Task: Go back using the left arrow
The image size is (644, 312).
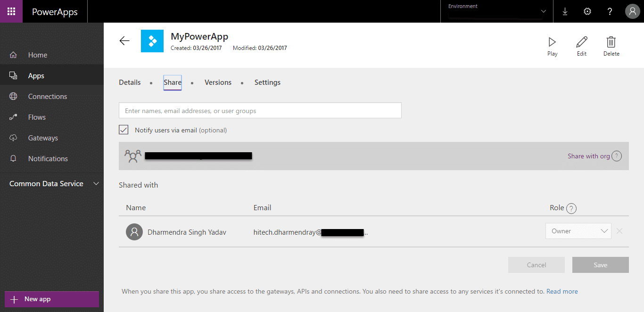Action: pos(124,41)
